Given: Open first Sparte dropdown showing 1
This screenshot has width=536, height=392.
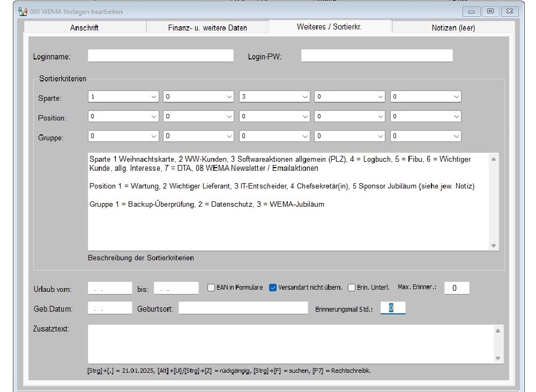Looking at the screenshot, I should (x=123, y=96).
